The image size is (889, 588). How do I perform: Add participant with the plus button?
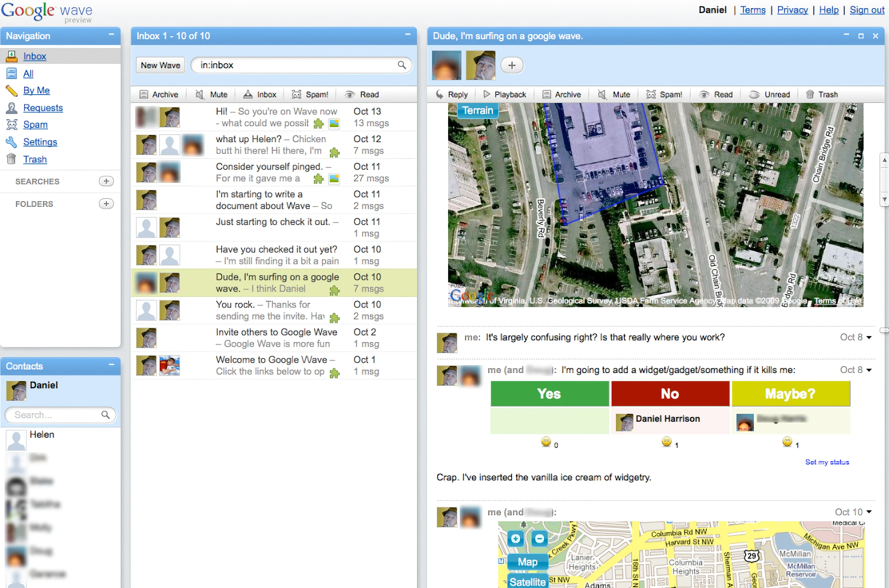pyautogui.click(x=512, y=65)
